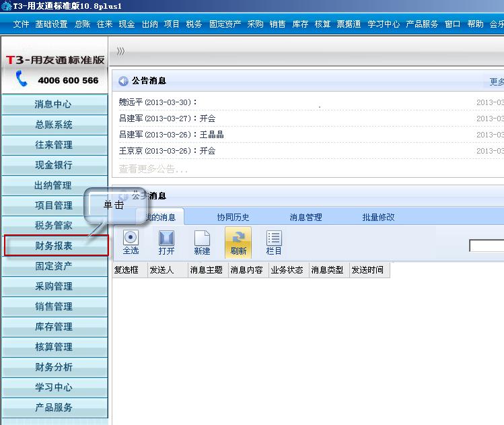Screen dimensions: 504x425
Task: Sort by the 消息内容 column header
Action: click(248, 270)
